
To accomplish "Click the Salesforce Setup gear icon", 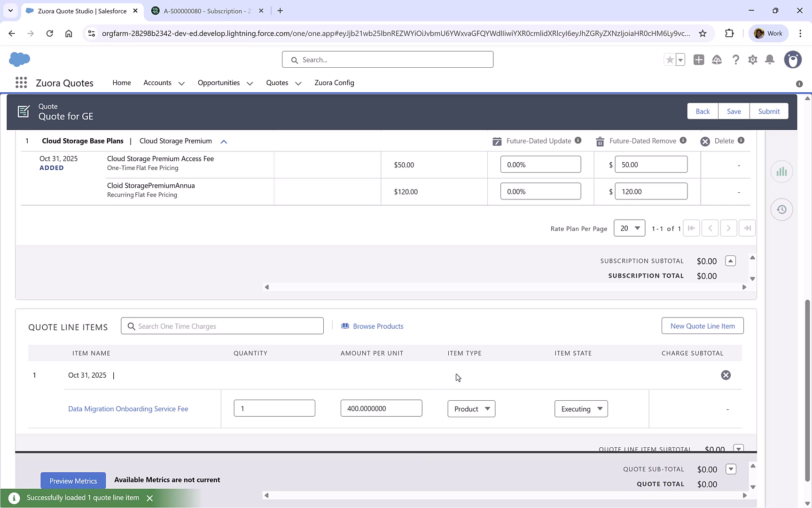I will click(752, 60).
